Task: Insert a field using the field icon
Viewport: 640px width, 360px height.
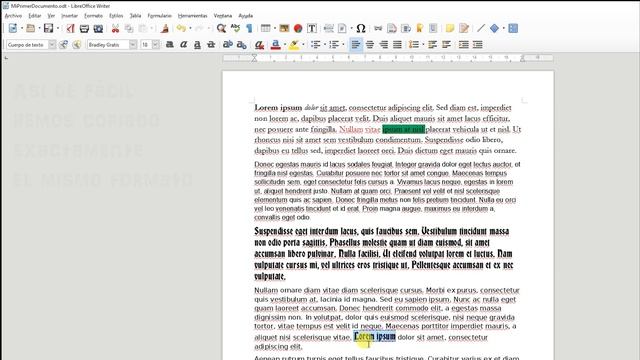Action: coord(342,28)
